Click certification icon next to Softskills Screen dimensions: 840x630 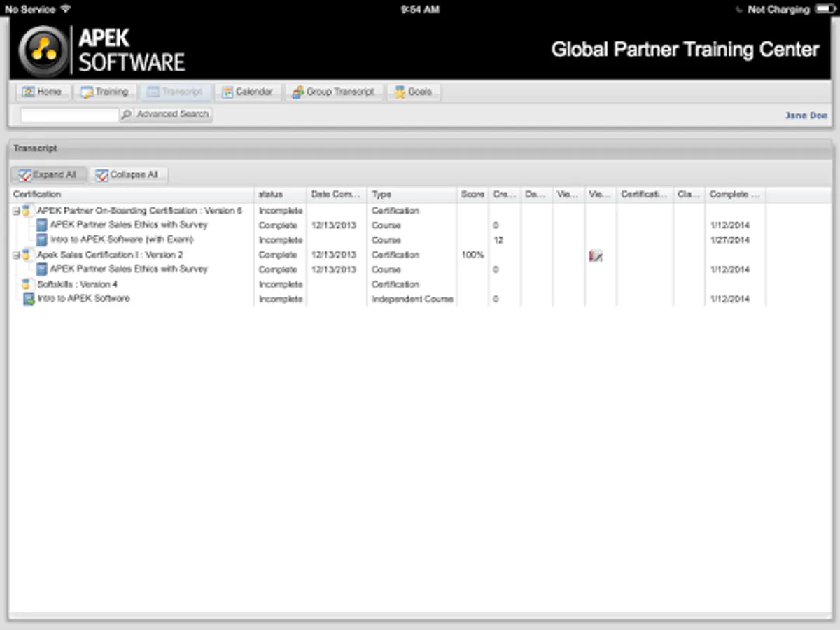pos(27,284)
